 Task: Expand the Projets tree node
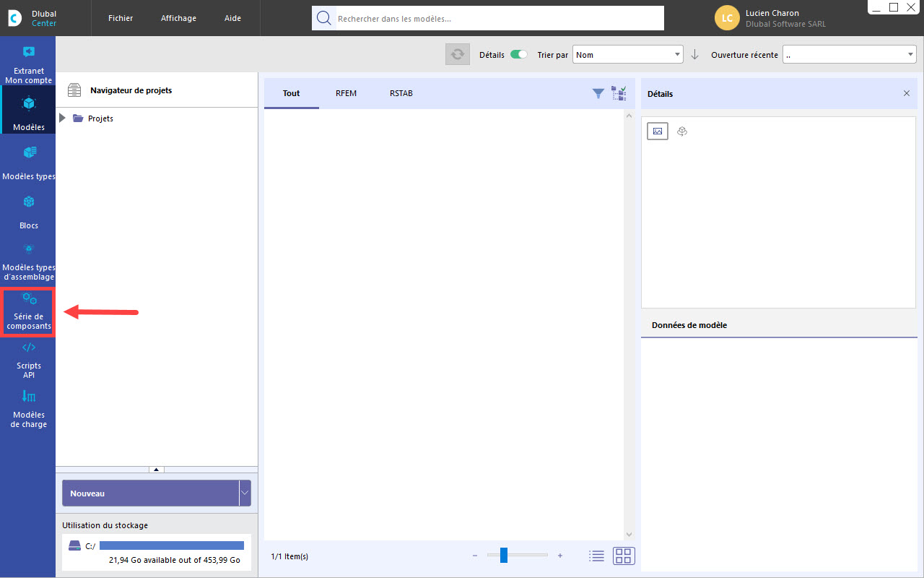62,118
